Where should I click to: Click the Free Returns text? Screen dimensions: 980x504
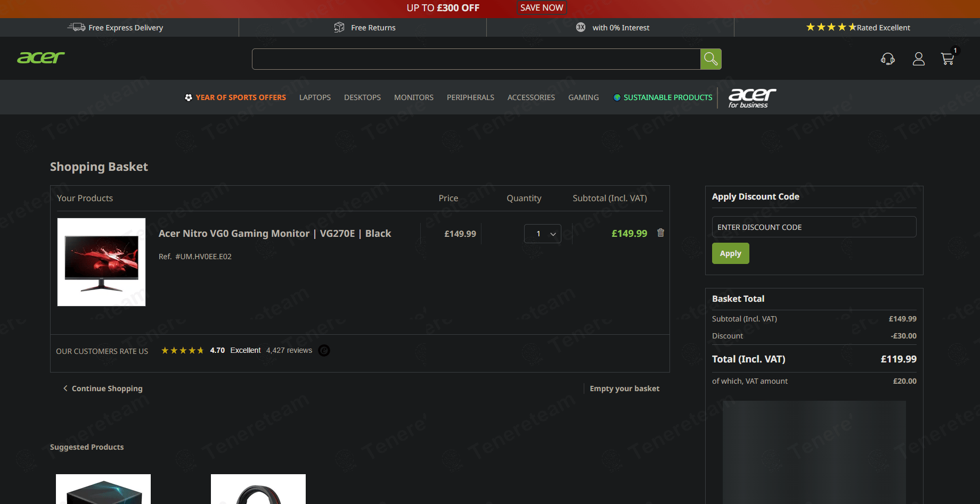[373, 28]
